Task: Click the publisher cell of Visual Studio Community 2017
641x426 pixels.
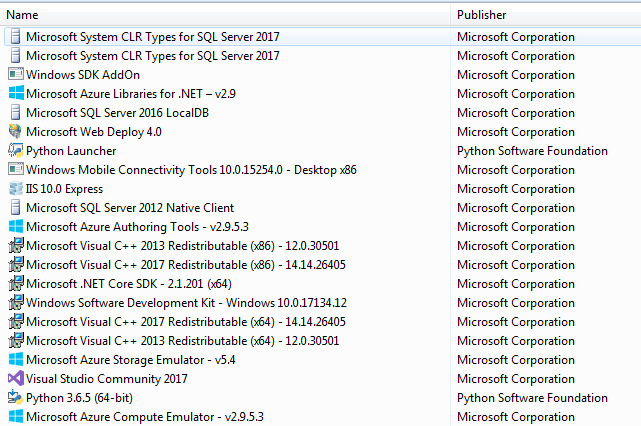Action: point(516,379)
